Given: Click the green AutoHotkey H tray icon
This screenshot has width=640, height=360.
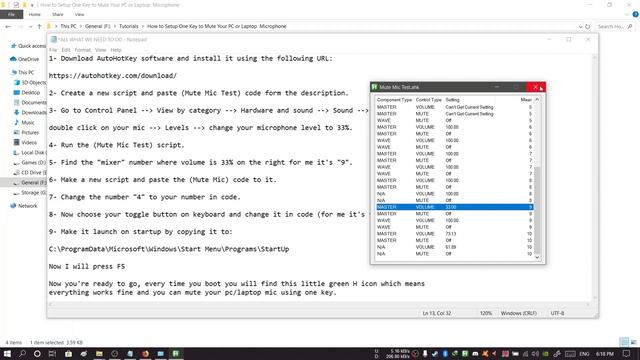Looking at the screenshot, I should tap(465, 354).
